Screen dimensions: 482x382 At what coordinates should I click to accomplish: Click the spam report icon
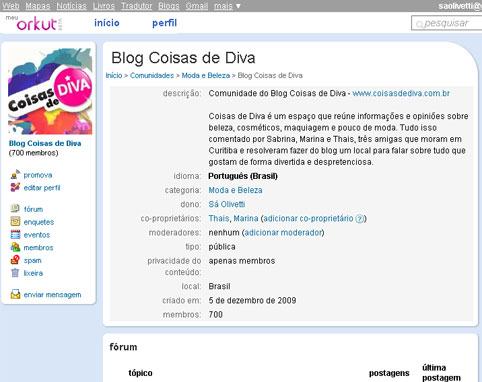click(15, 260)
